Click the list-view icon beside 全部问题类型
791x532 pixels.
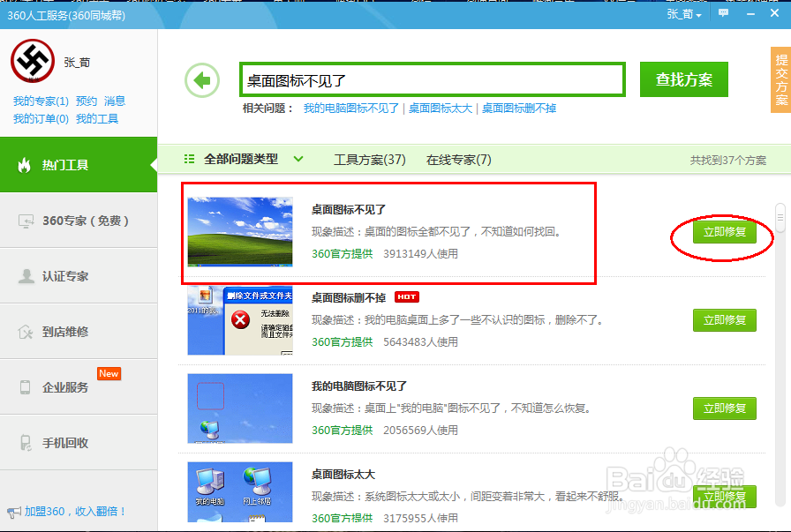188,159
